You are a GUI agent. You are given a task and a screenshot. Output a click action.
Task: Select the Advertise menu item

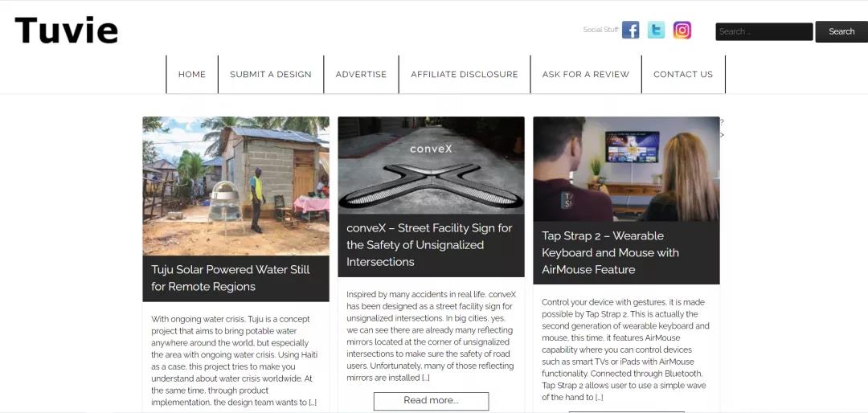pos(361,74)
